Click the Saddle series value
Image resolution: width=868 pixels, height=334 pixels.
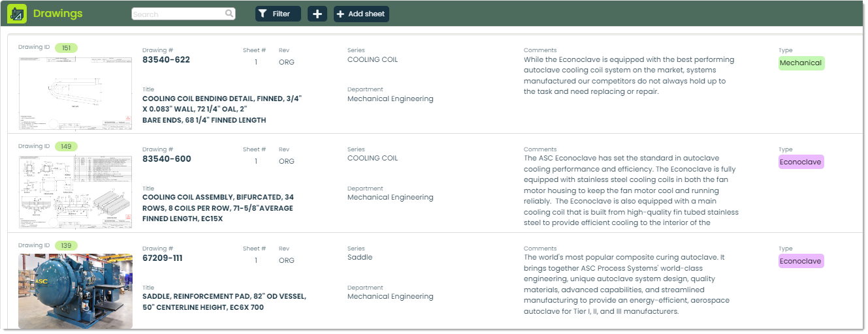click(x=360, y=257)
